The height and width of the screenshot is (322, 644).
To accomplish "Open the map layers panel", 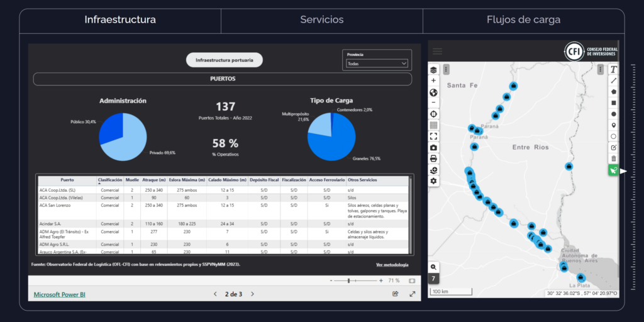I will tap(433, 70).
